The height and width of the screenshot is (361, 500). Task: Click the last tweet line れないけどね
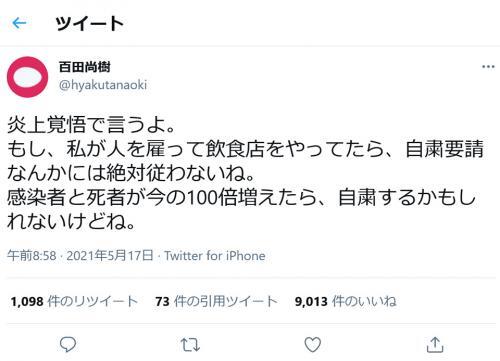tap(71, 221)
